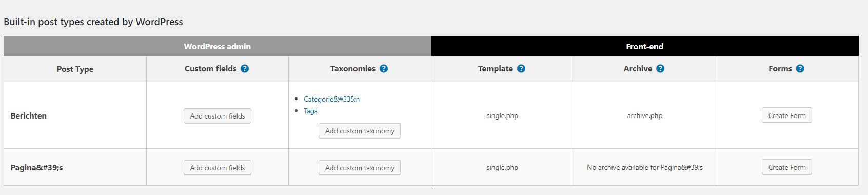Viewport: 868px width, 195px height.
Task: Create Form for Berichten
Action: (787, 115)
